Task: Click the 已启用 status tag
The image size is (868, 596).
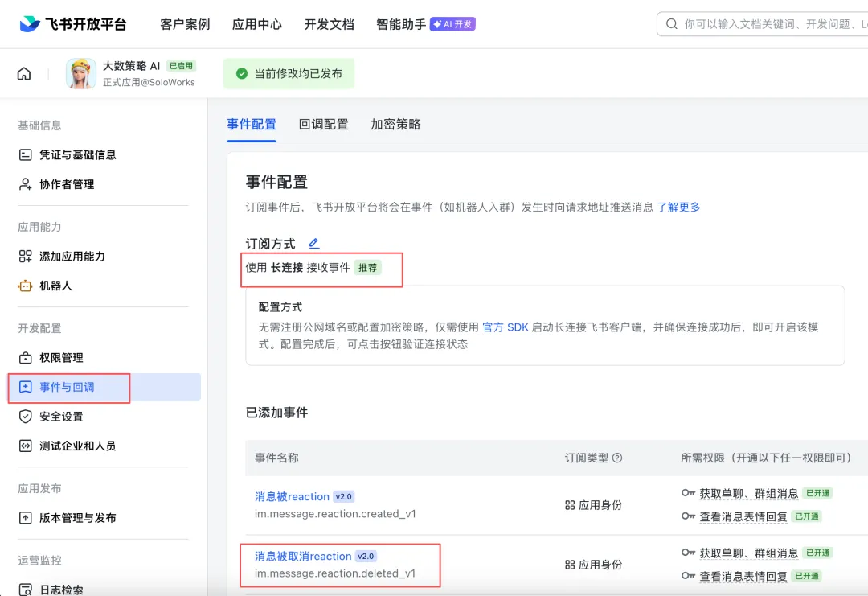Action: [x=181, y=65]
